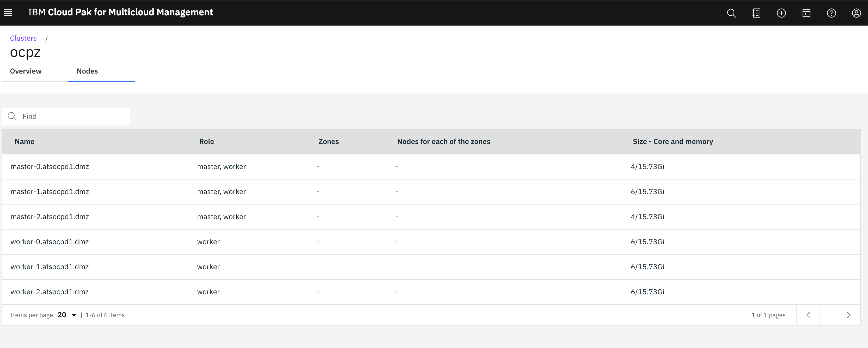Follow the Clusters breadcrumb link

point(23,38)
